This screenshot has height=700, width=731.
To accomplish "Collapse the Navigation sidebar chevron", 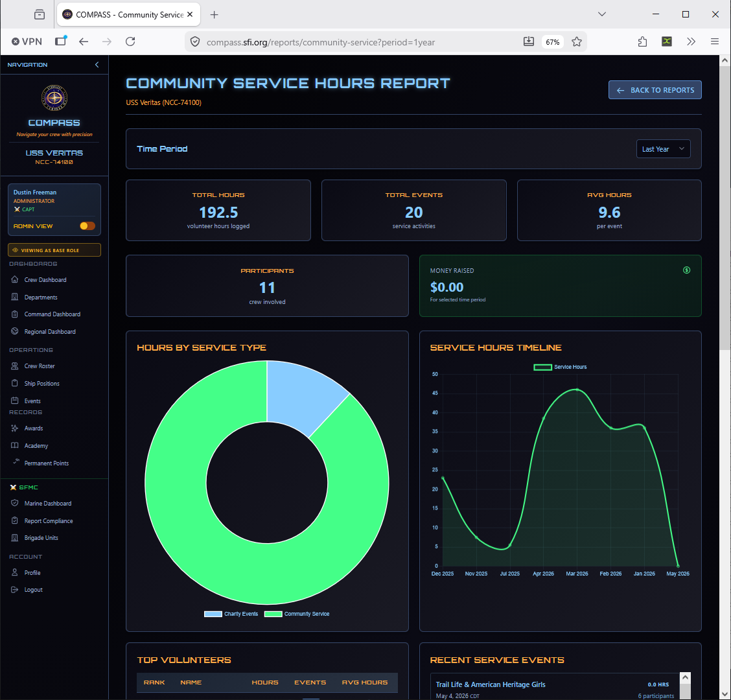I will [x=97, y=65].
